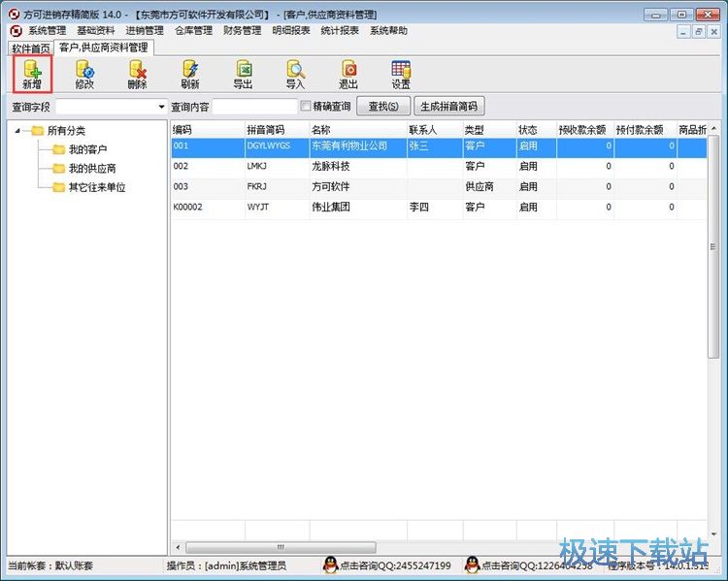Open the 系统帮助 menu
Viewport: 728px width, 581px height.
click(x=388, y=31)
